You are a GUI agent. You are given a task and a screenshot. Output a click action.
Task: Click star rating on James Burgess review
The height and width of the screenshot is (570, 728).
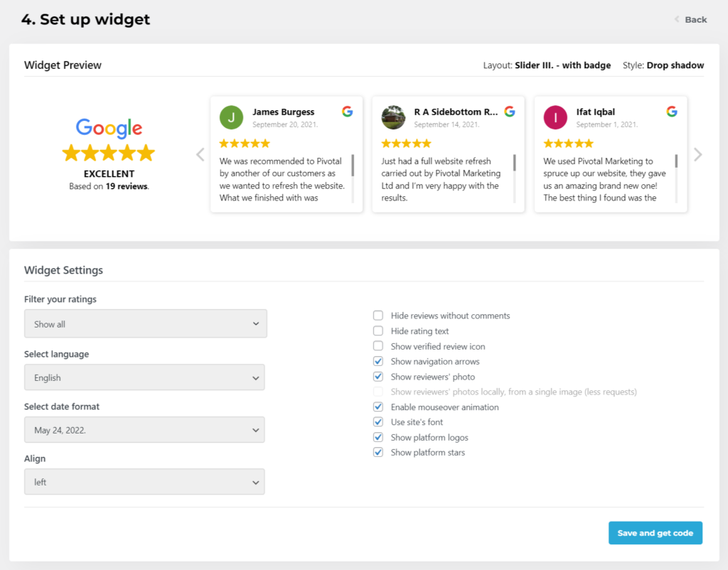[x=245, y=144]
